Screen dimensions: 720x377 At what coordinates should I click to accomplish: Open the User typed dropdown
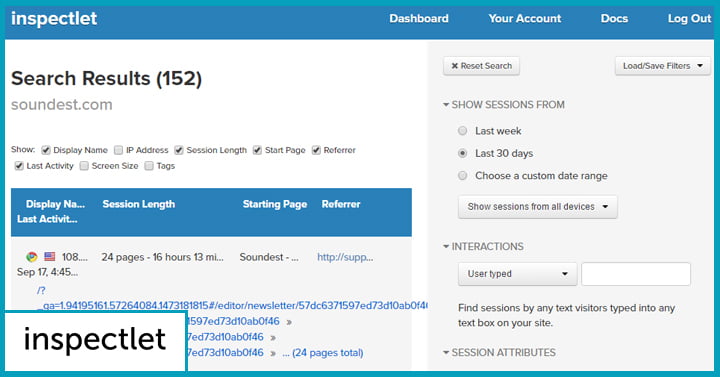(x=518, y=274)
